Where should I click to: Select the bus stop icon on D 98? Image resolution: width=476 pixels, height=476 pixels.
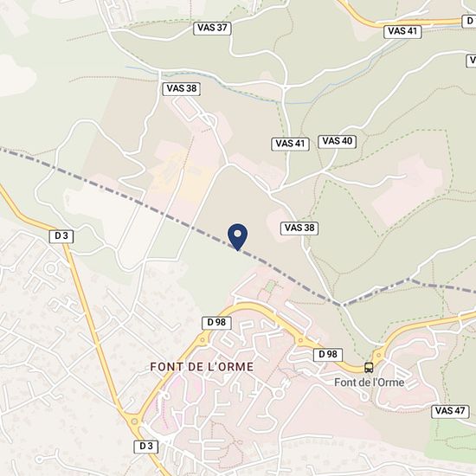pyautogui.click(x=369, y=368)
